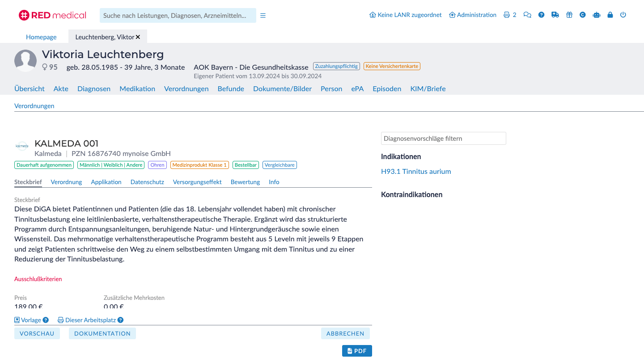Switch to the Info tab
The width and height of the screenshot is (644, 362).
[274, 182]
